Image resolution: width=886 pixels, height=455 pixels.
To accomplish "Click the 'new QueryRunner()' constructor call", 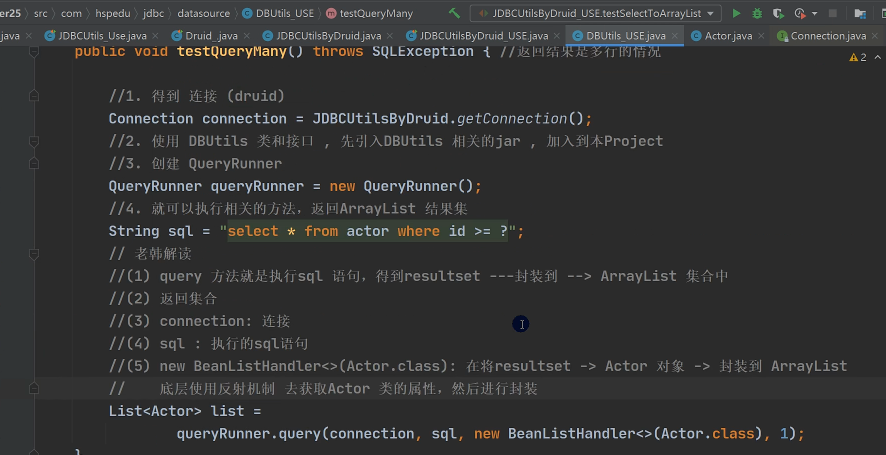I will click(x=401, y=186).
